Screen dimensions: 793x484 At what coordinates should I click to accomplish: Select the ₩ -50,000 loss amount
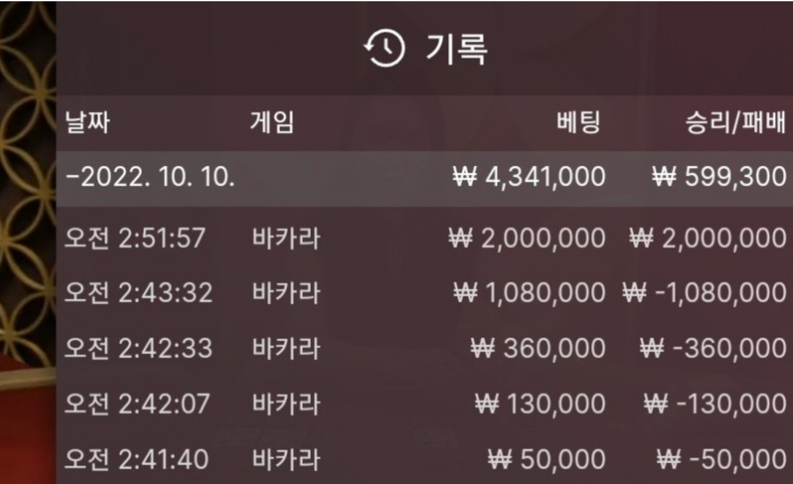point(719,459)
